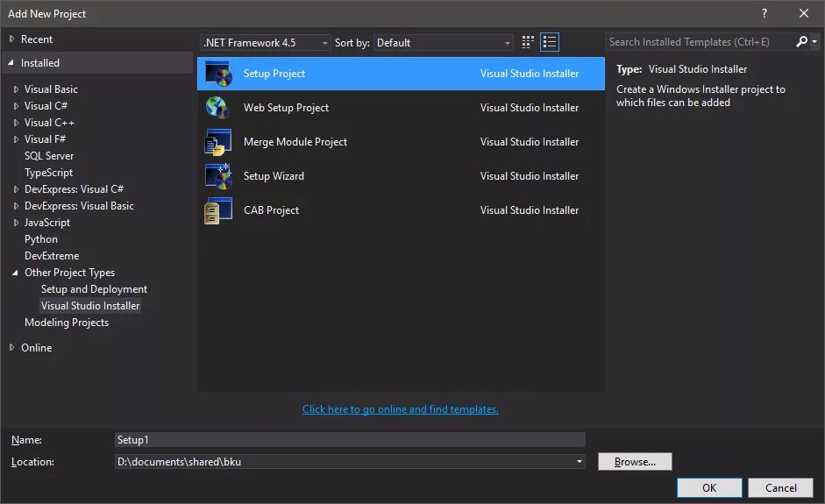Choose the CAB Project template name

click(x=271, y=210)
